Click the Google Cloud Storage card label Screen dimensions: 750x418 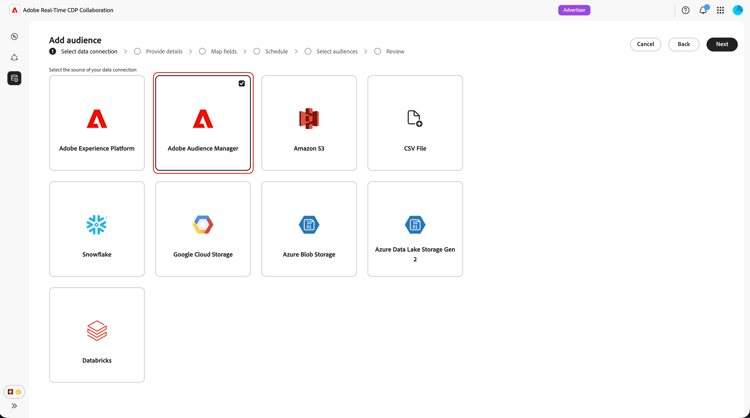pyautogui.click(x=203, y=254)
